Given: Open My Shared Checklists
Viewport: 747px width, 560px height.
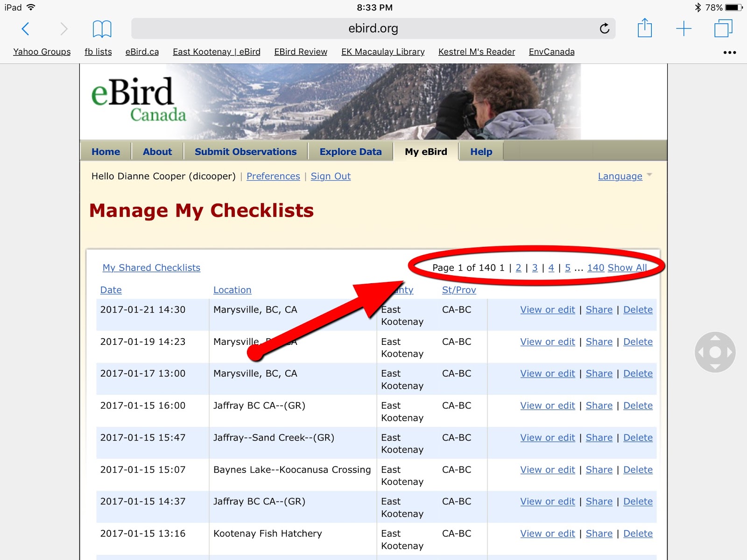Looking at the screenshot, I should pos(151,268).
